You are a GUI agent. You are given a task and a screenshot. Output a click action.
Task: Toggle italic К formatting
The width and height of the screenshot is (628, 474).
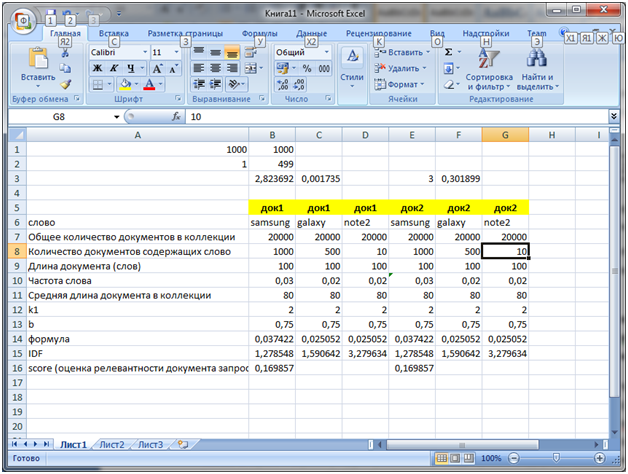coord(115,68)
